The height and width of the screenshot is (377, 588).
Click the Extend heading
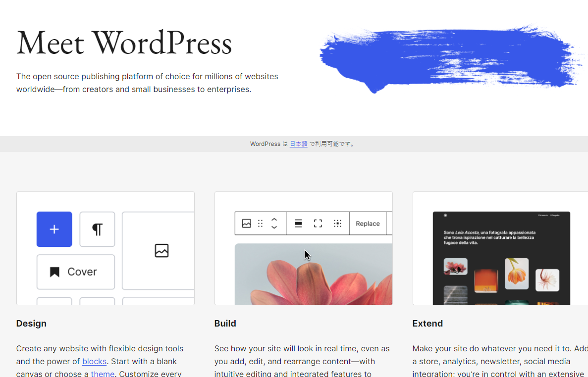tap(428, 324)
